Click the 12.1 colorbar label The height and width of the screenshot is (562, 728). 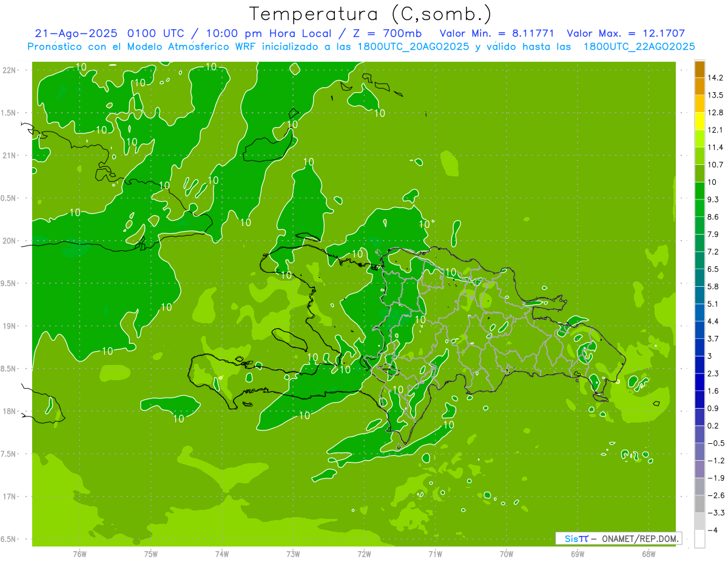coord(715,130)
